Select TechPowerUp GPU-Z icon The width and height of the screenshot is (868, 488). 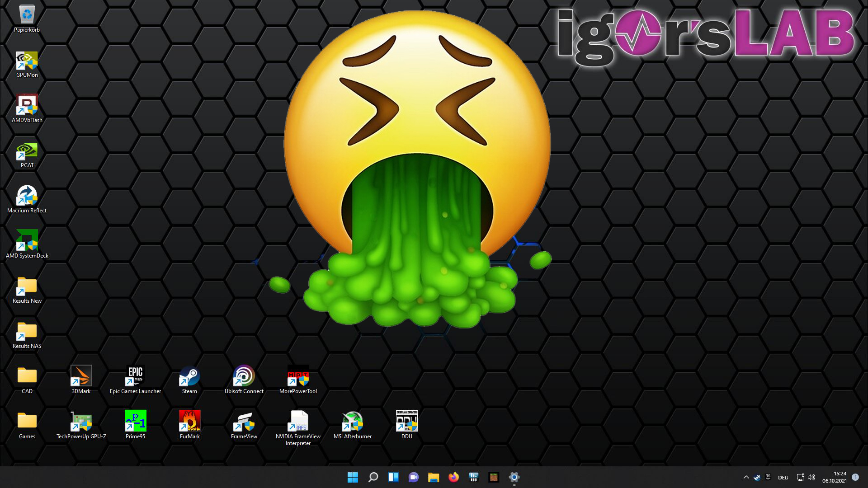(x=81, y=422)
